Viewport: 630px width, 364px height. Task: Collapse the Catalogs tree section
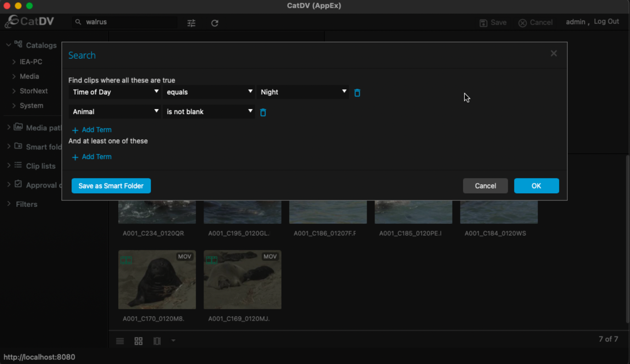[x=8, y=45]
